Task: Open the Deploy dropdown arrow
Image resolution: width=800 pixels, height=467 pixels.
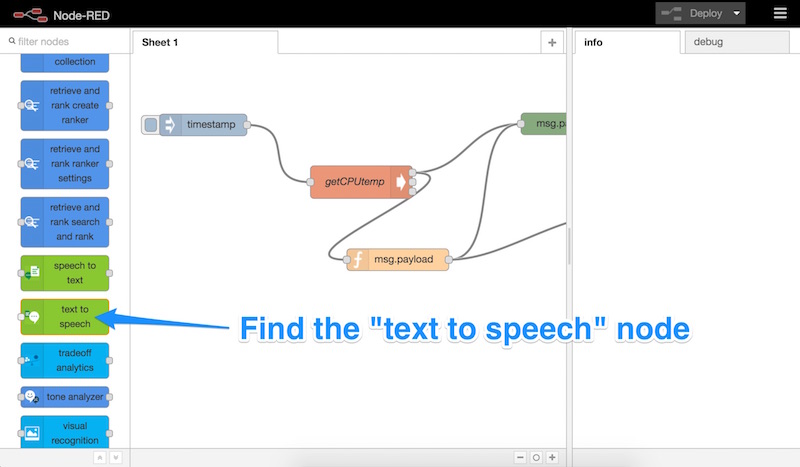Action: 737,13
